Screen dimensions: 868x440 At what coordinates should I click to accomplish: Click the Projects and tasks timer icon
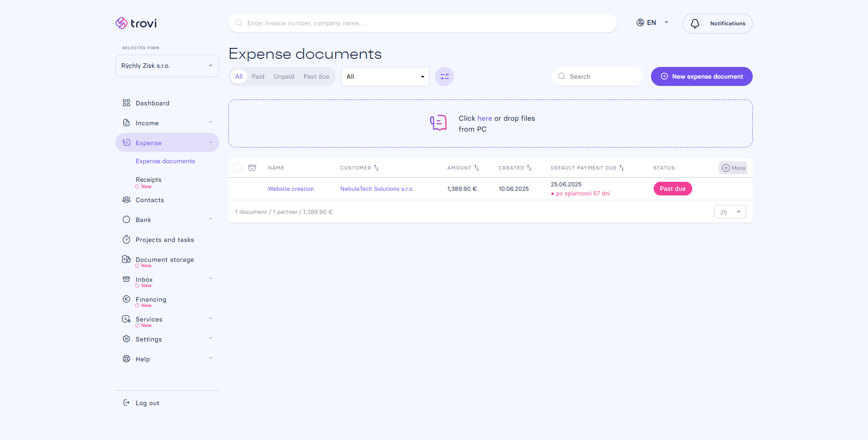(126, 240)
